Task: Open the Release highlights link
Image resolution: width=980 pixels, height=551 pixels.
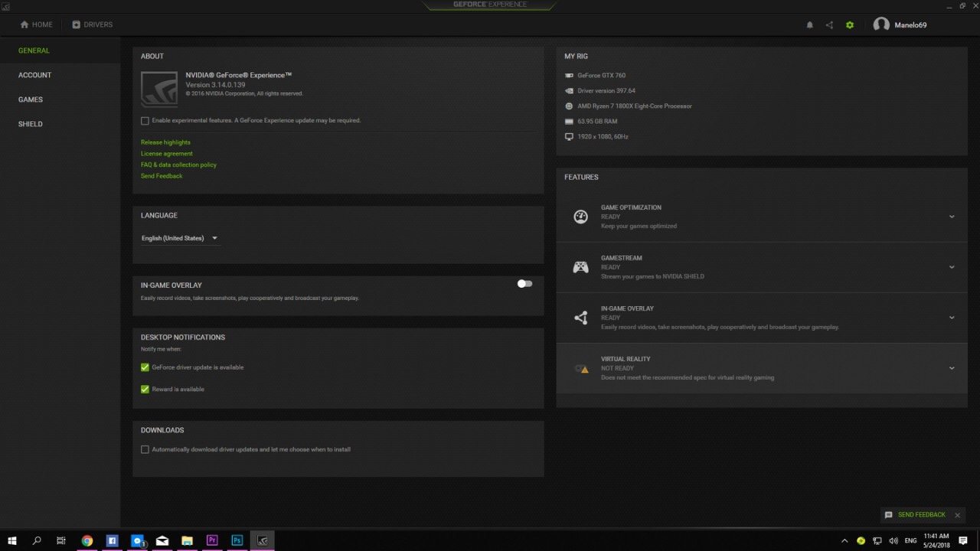Action: 165,142
